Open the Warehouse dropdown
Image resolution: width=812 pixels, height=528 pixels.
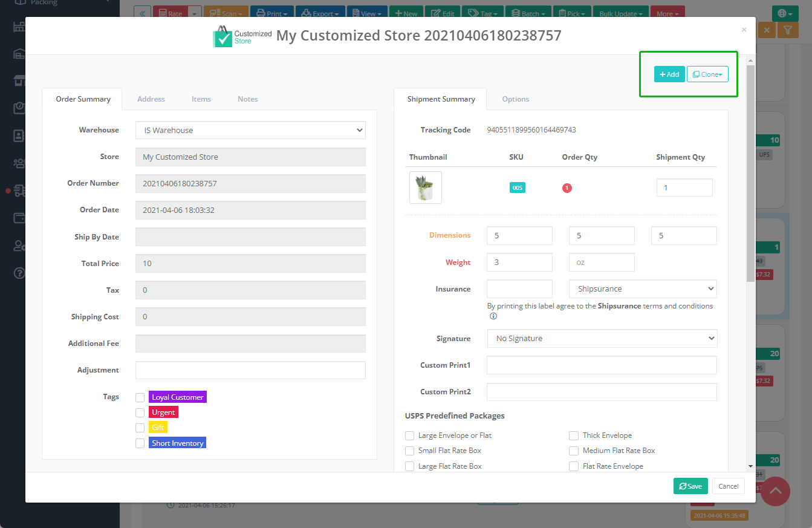[250, 129]
